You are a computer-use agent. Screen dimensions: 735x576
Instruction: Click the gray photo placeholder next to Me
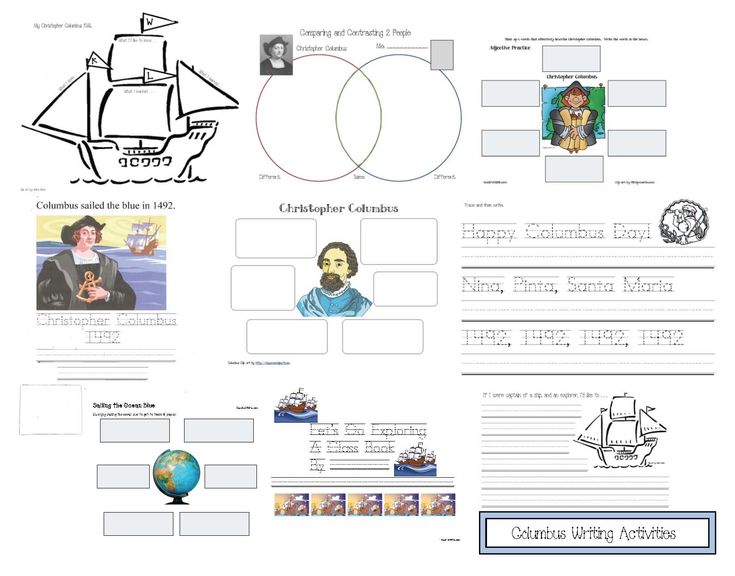(441, 56)
